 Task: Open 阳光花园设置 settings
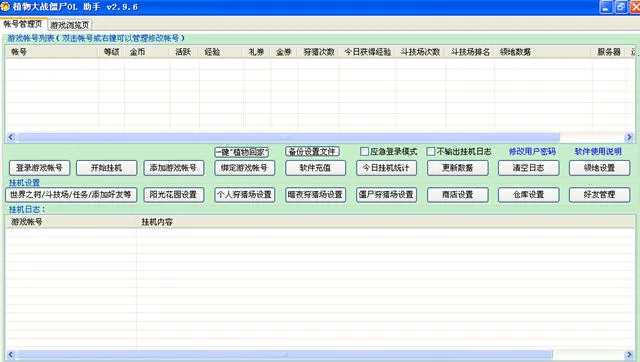click(x=173, y=195)
